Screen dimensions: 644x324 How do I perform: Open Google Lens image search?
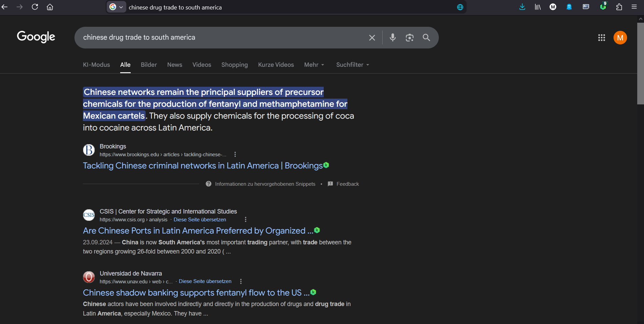click(x=410, y=38)
